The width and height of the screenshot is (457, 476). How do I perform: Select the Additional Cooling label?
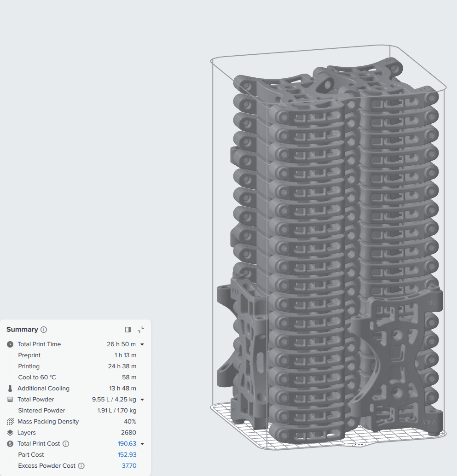(43, 388)
